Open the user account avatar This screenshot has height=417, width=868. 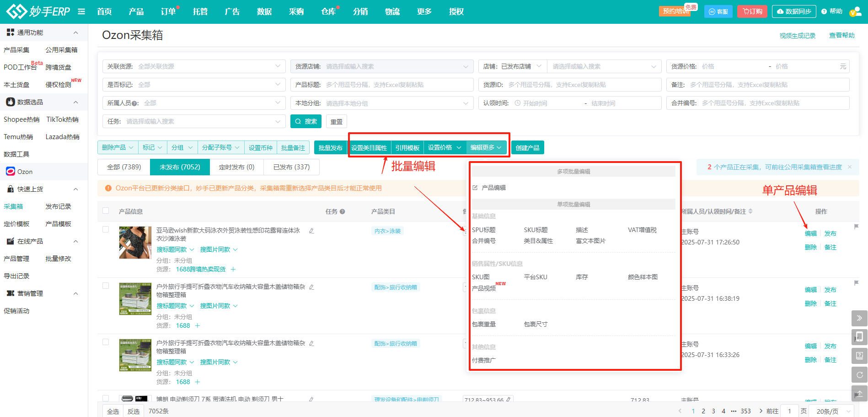pos(855,11)
